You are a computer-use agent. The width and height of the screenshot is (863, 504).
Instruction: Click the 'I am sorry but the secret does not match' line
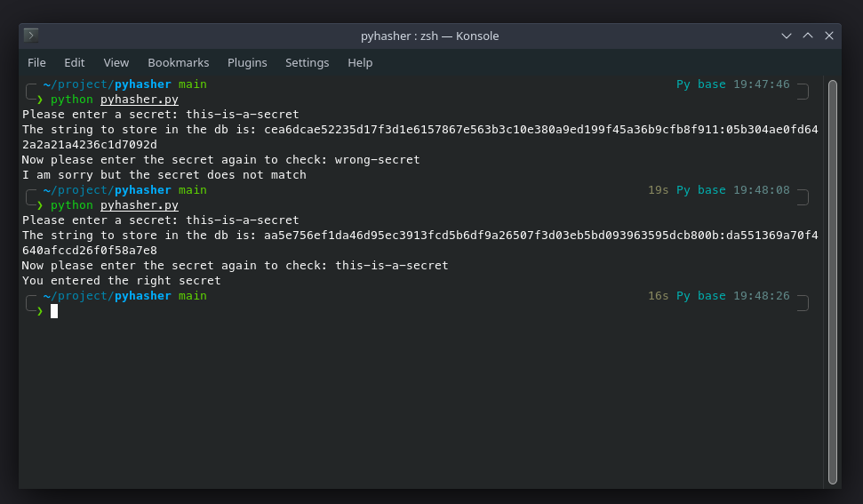click(x=164, y=175)
